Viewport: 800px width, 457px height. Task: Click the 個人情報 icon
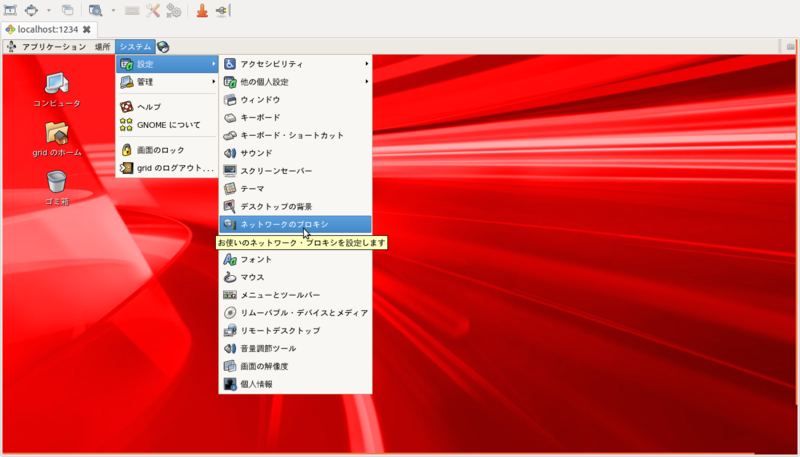coord(230,384)
